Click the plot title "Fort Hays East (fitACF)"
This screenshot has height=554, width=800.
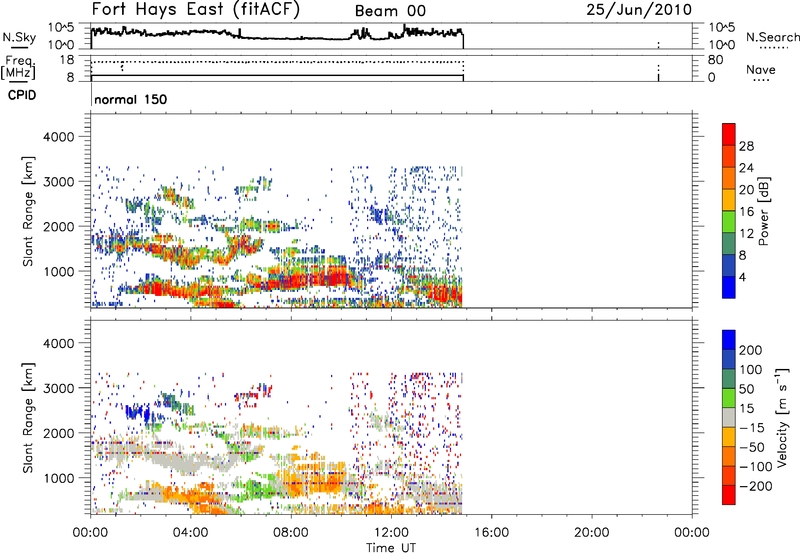point(195,9)
